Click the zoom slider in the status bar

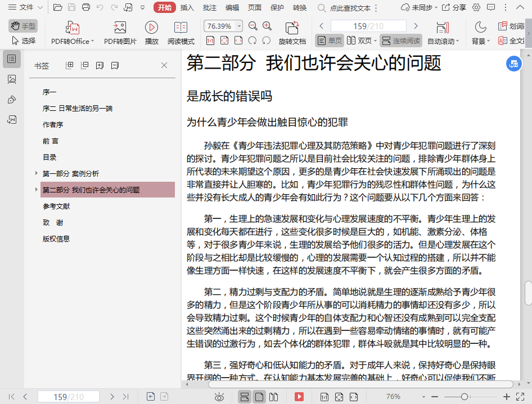pyautogui.click(x=465, y=397)
